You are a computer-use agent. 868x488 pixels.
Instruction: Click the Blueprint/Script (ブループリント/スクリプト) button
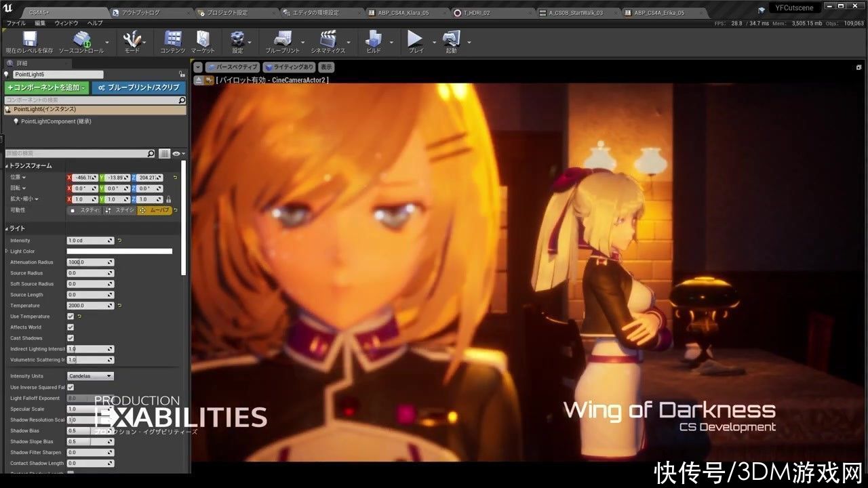tap(138, 87)
